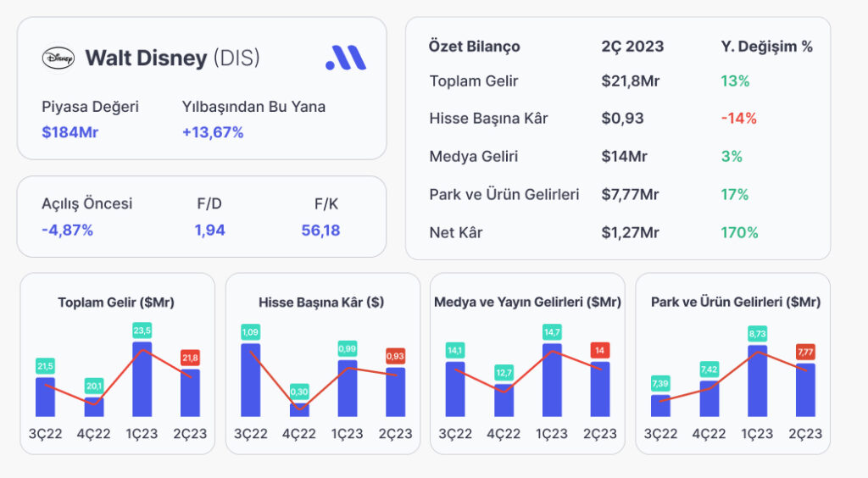Click the Piyasa Değeri label
Viewport: 868px width, 478px height.
90,107
